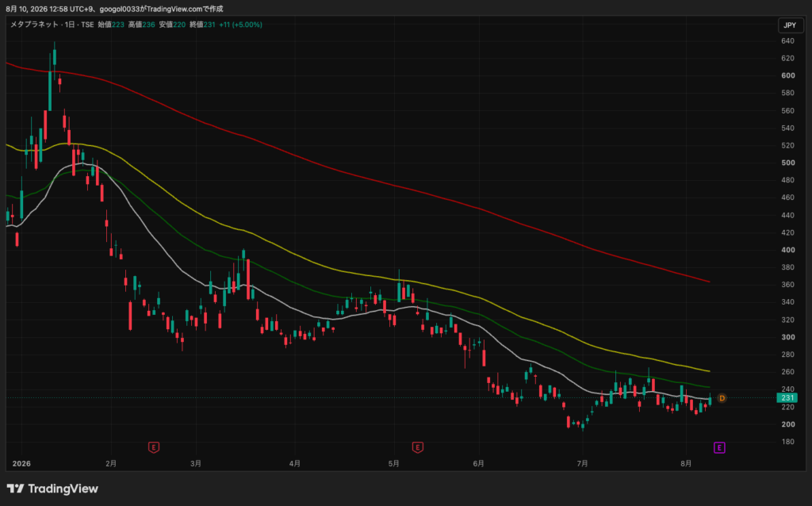Click the +11 (+5.00%) change value
Viewport: 812px width, 506px height.
[x=240, y=25]
